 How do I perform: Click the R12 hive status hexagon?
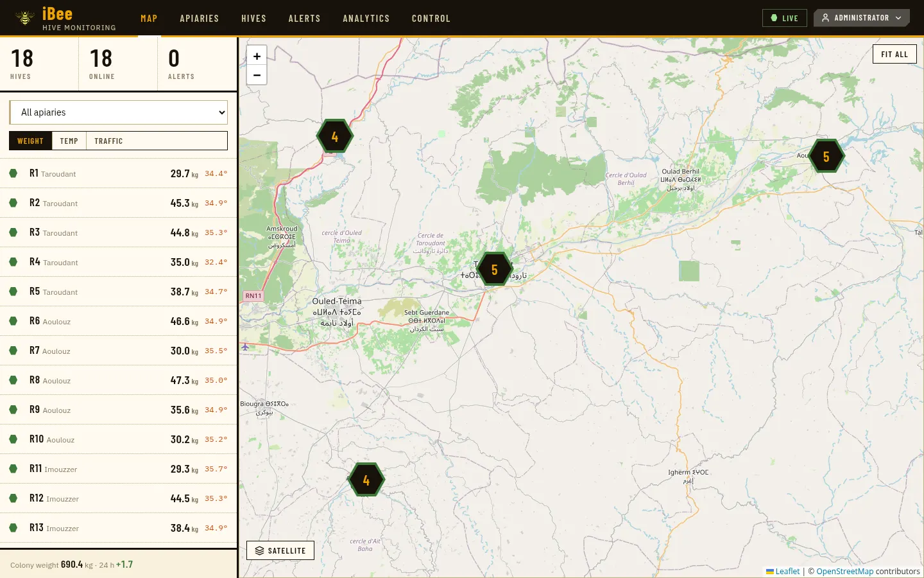tap(13, 498)
